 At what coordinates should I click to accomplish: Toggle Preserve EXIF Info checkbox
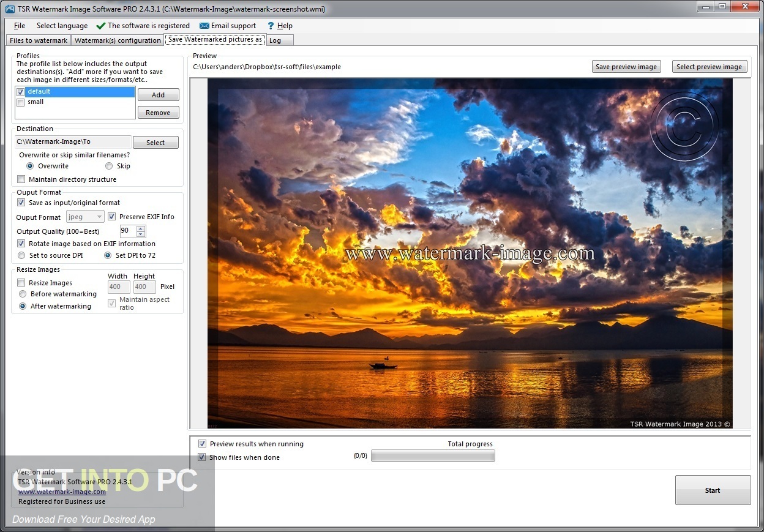pyautogui.click(x=112, y=217)
